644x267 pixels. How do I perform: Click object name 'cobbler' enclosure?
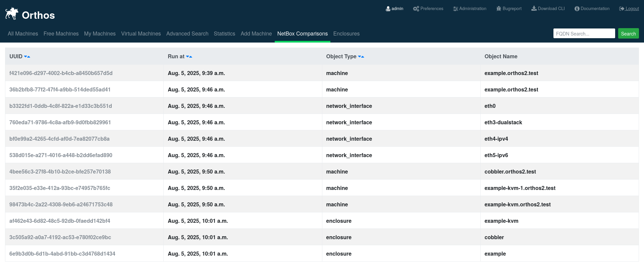coord(494,237)
